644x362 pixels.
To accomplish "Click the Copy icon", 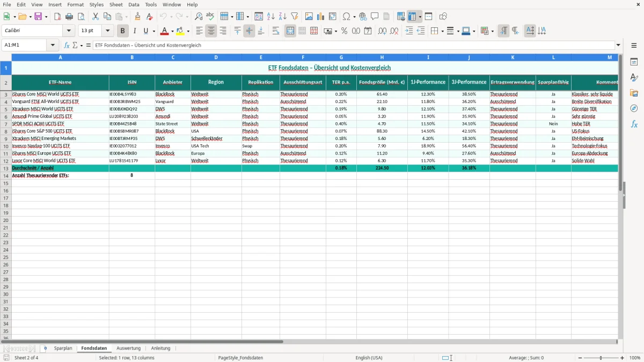I will 107,17.
